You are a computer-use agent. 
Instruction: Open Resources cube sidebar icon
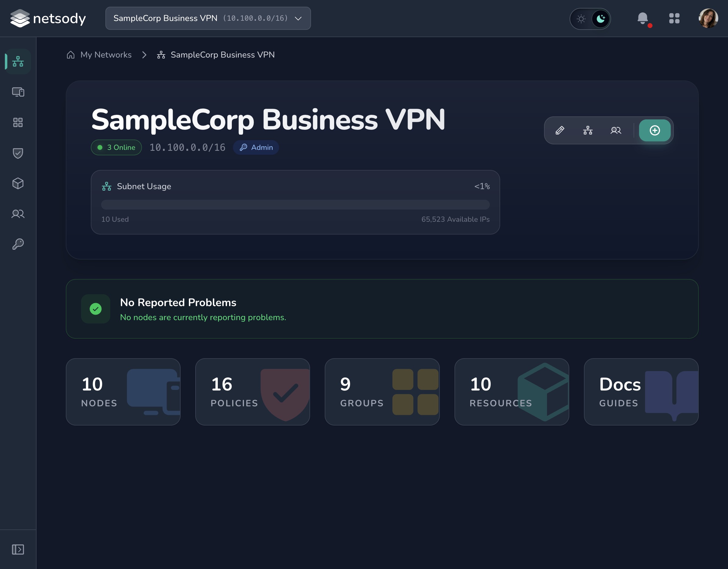18,183
